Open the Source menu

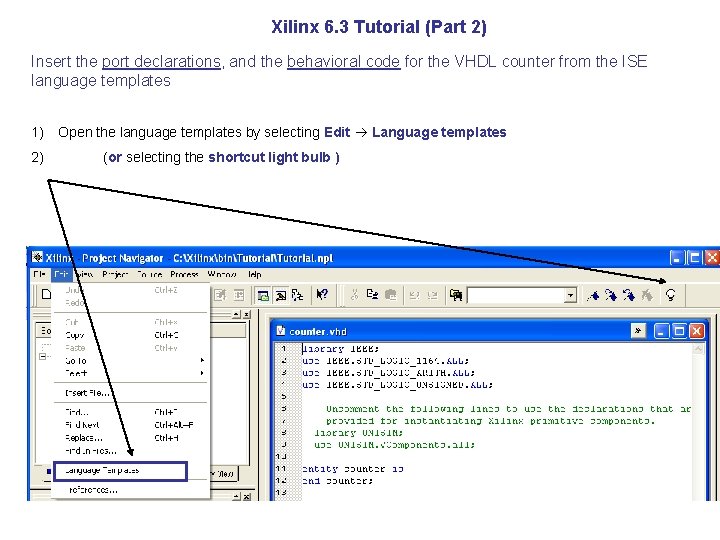point(150,274)
